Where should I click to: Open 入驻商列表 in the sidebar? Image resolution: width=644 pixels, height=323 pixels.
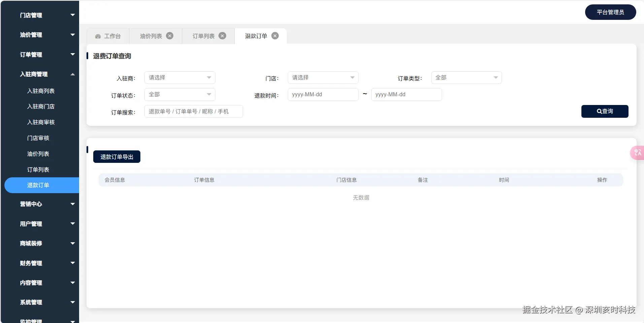41,91
